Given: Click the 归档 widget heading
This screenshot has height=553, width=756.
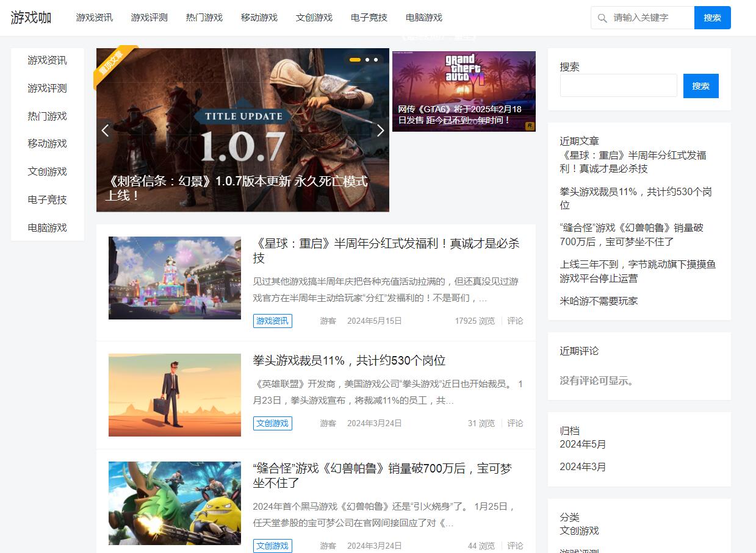Looking at the screenshot, I should (570, 430).
